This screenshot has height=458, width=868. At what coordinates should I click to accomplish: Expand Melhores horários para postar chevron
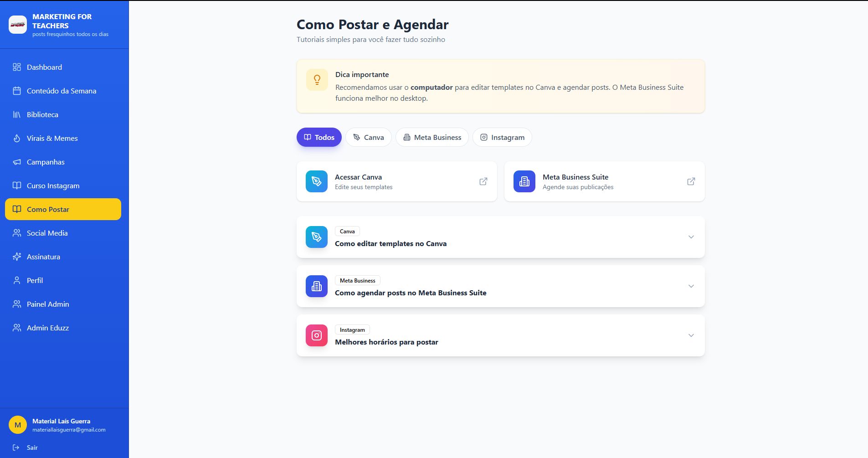691,335
